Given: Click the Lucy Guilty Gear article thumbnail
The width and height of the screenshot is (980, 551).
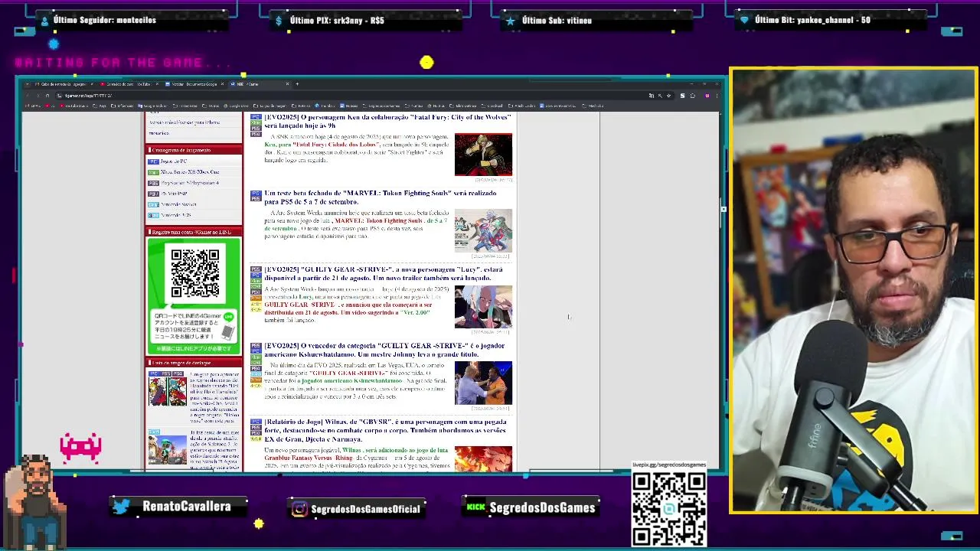Looking at the screenshot, I should [x=483, y=307].
